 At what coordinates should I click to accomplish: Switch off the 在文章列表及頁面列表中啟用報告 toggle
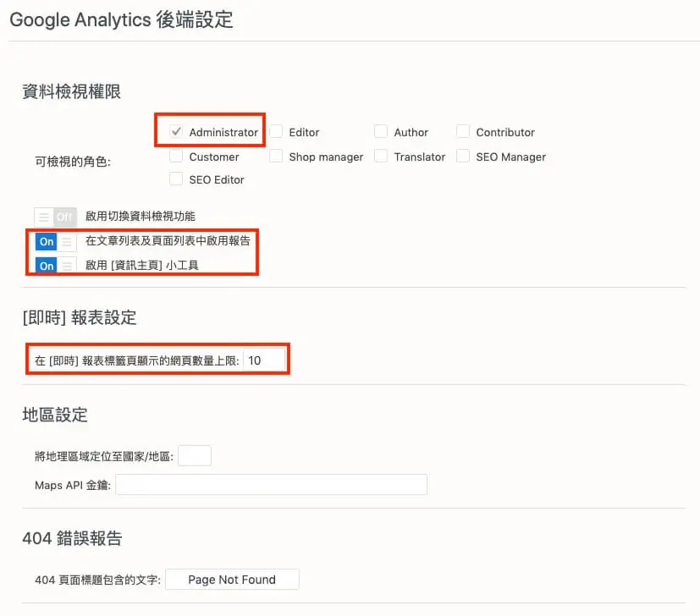point(55,241)
